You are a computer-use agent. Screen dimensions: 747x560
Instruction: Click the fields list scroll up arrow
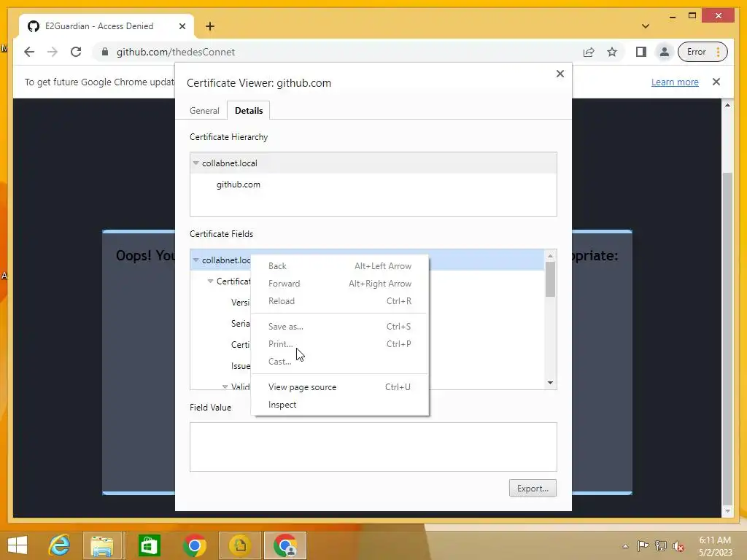pos(550,256)
